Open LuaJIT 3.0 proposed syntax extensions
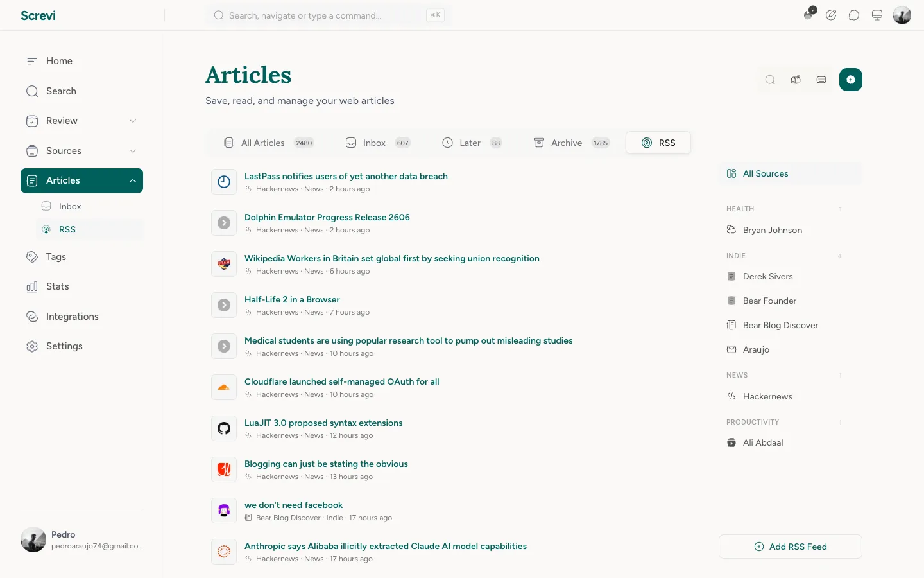The height and width of the screenshot is (578, 924). (323, 423)
